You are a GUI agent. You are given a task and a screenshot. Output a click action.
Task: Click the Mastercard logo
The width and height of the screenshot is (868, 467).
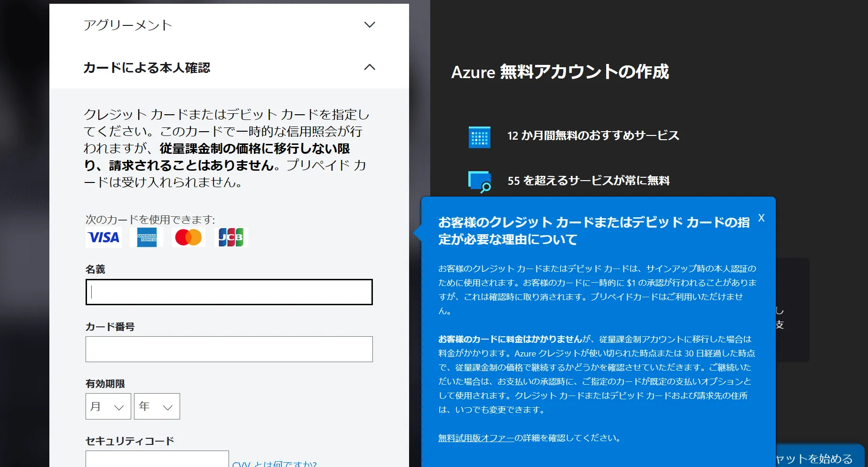point(189,237)
